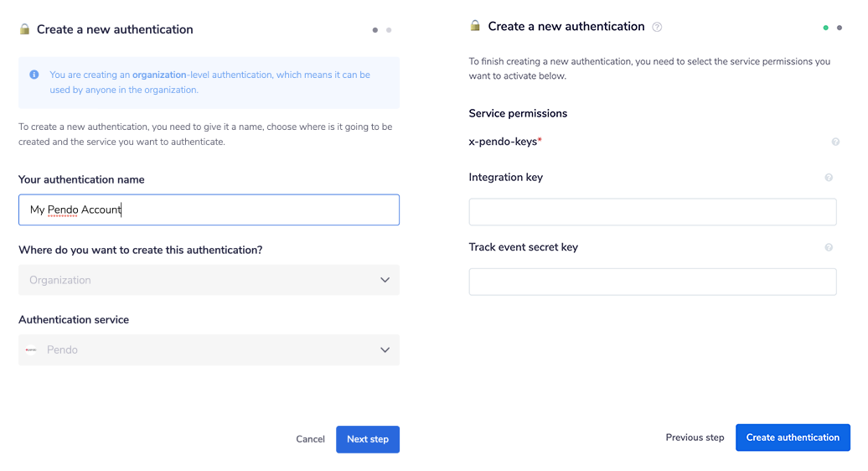Screen dimensions: 868x471
Task: Click Cancel in left dialog
Action: click(310, 439)
